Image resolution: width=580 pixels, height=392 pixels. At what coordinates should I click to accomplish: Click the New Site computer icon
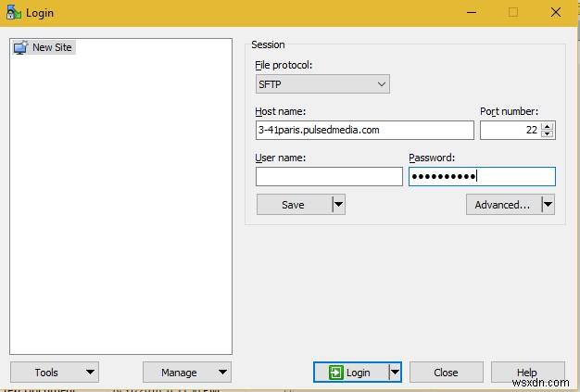[20, 47]
